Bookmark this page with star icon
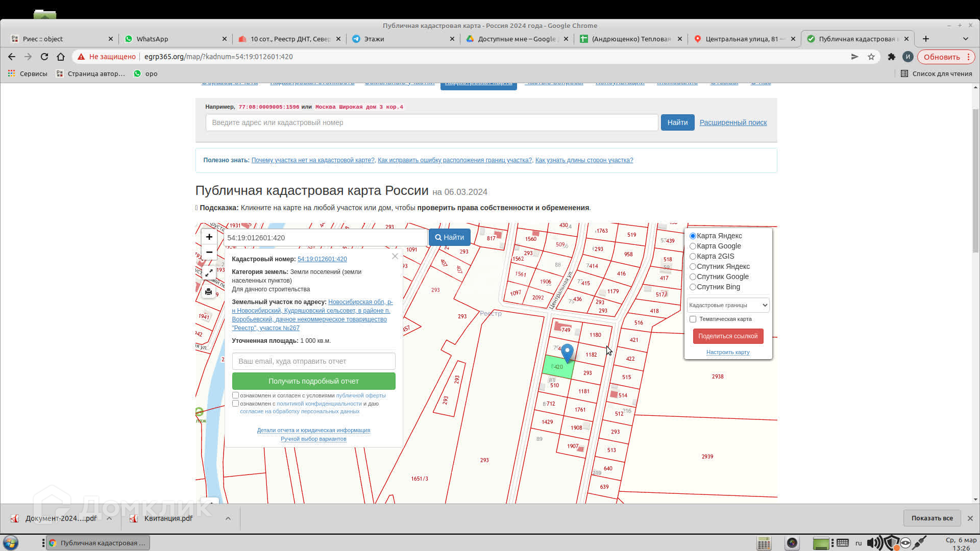The image size is (980, 551). point(871,57)
